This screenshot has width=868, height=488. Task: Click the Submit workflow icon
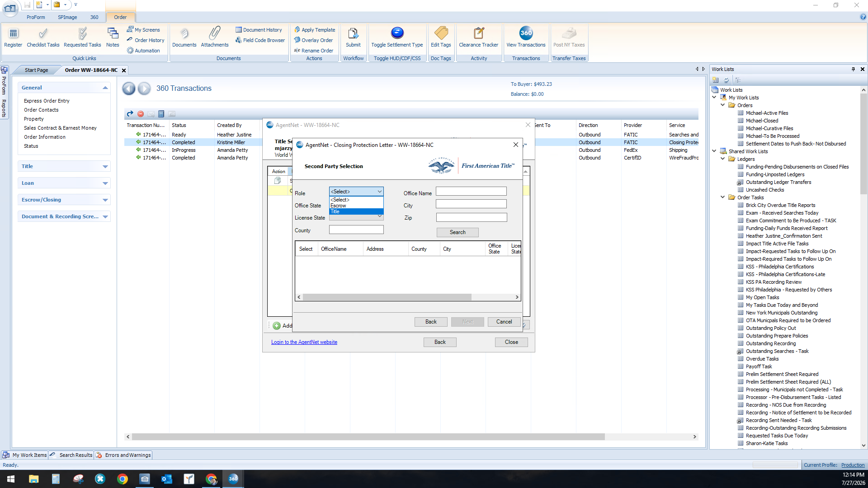click(x=353, y=37)
